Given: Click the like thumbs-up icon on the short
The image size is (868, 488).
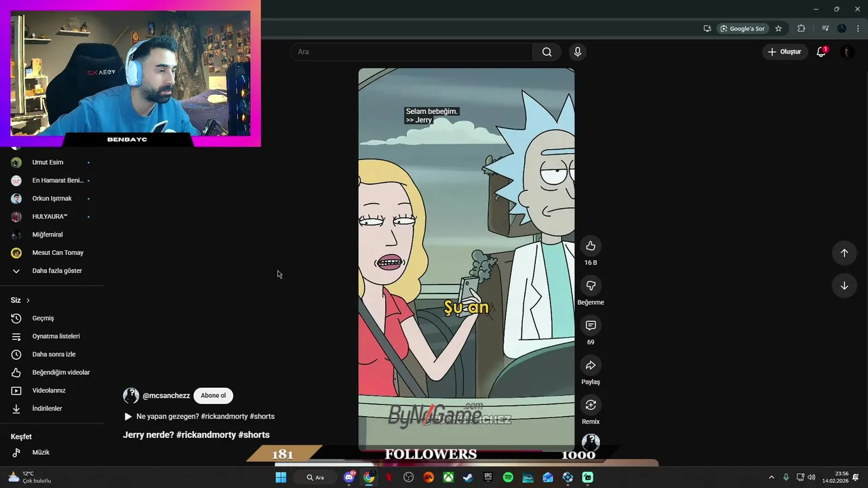Looking at the screenshot, I should (x=591, y=246).
